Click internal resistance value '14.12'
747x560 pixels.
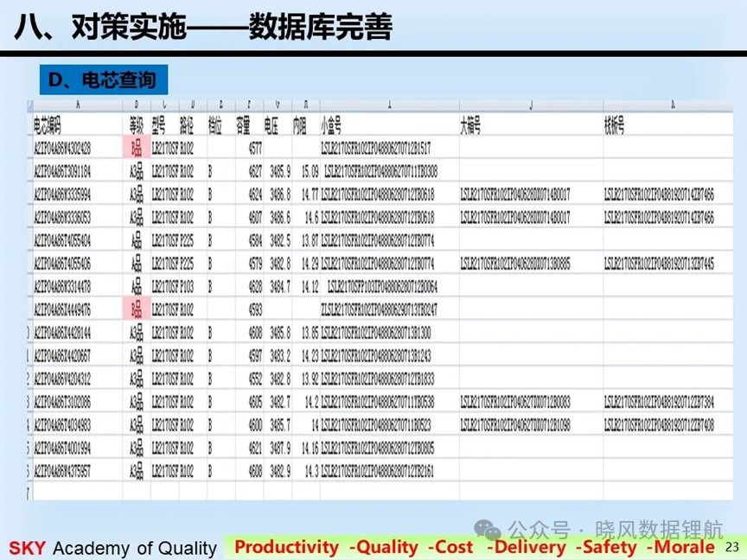coord(310,287)
